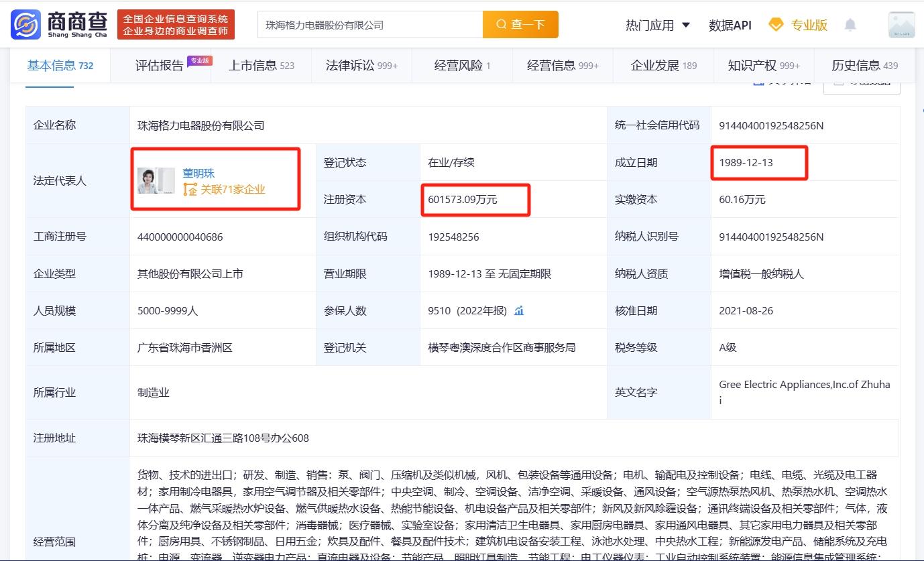
Task: Click the notification bell icon
Action: 850,25
